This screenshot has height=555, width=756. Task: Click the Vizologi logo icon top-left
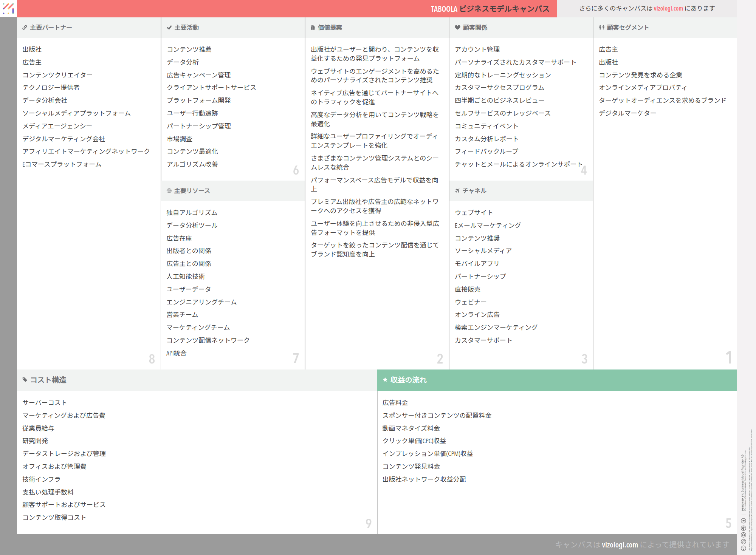[8, 8]
